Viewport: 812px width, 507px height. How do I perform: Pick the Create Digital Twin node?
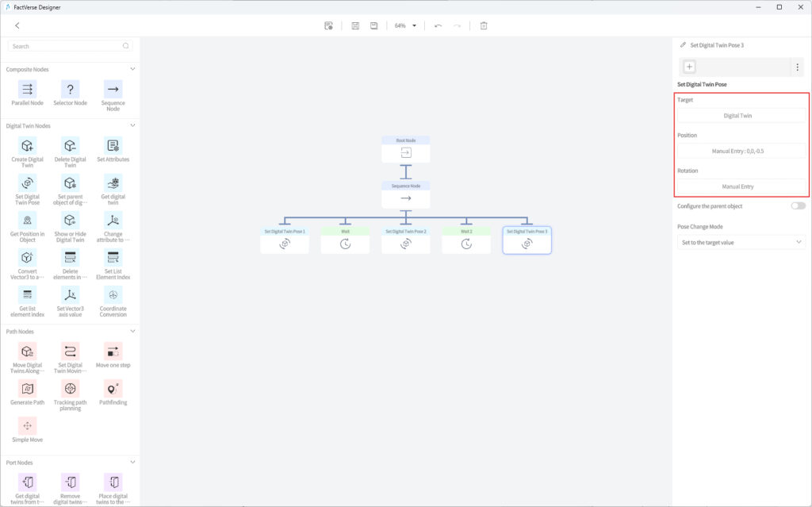(28, 146)
